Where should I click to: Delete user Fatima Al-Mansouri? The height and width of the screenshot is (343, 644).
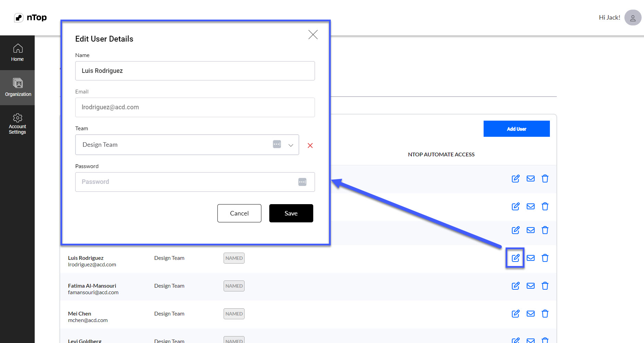545,286
